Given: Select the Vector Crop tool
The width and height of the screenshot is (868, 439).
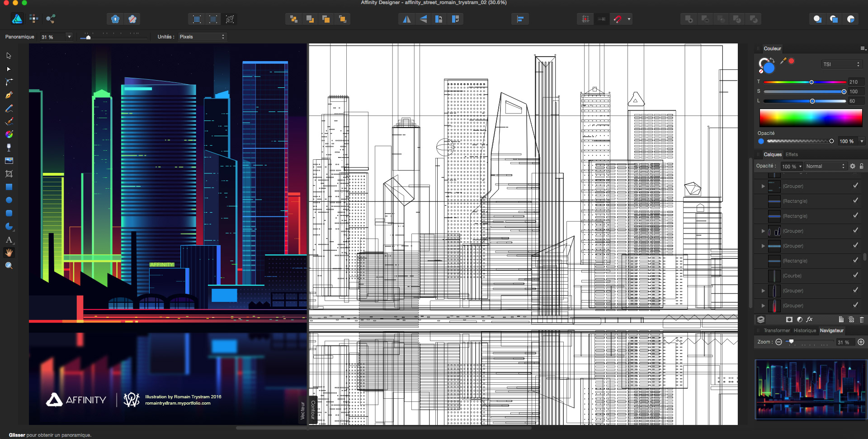Looking at the screenshot, I should pyautogui.click(x=9, y=174).
